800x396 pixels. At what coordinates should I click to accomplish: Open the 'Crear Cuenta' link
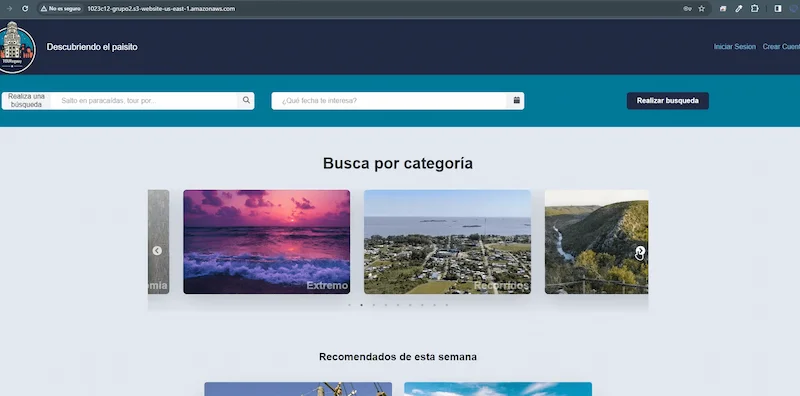point(781,46)
